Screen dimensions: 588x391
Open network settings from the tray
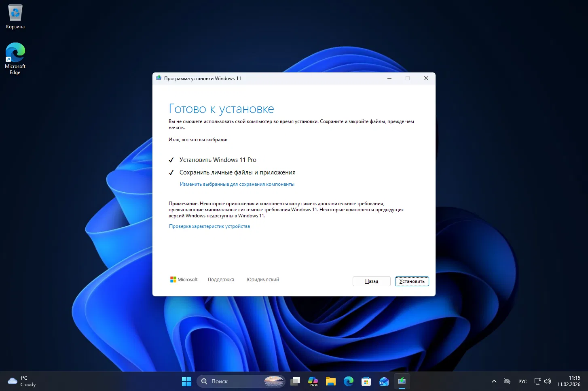537,381
